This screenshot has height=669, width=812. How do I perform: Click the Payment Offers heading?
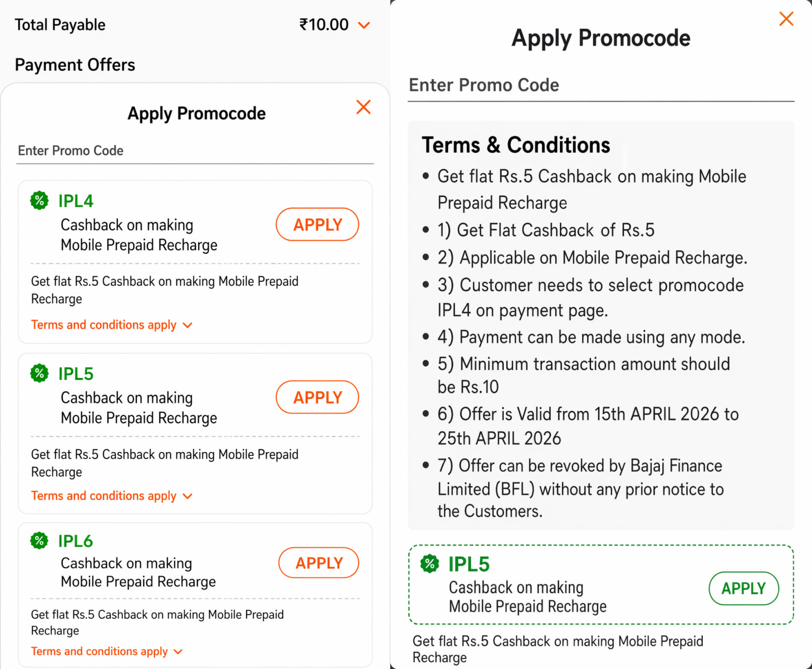[x=75, y=65]
